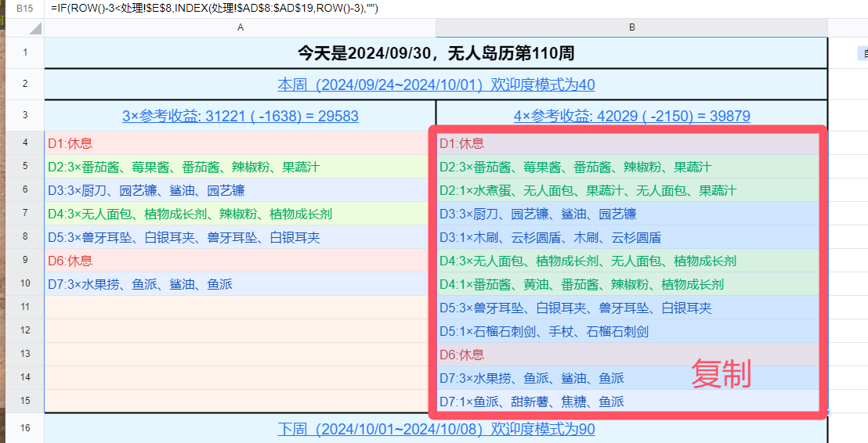The height and width of the screenshot is (443, 868).
Task: Click the 3×参考收益 29583 link
Action: click(x=240, y=117)
